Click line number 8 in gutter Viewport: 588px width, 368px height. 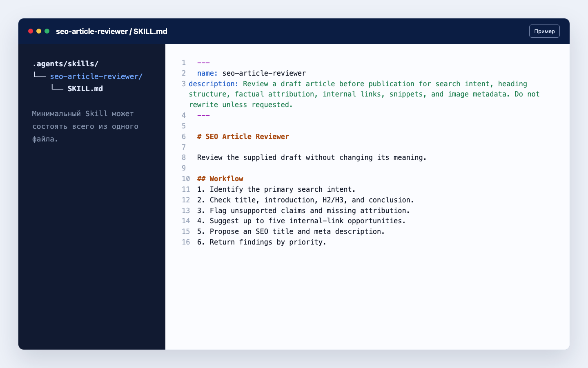click(184, 157)
